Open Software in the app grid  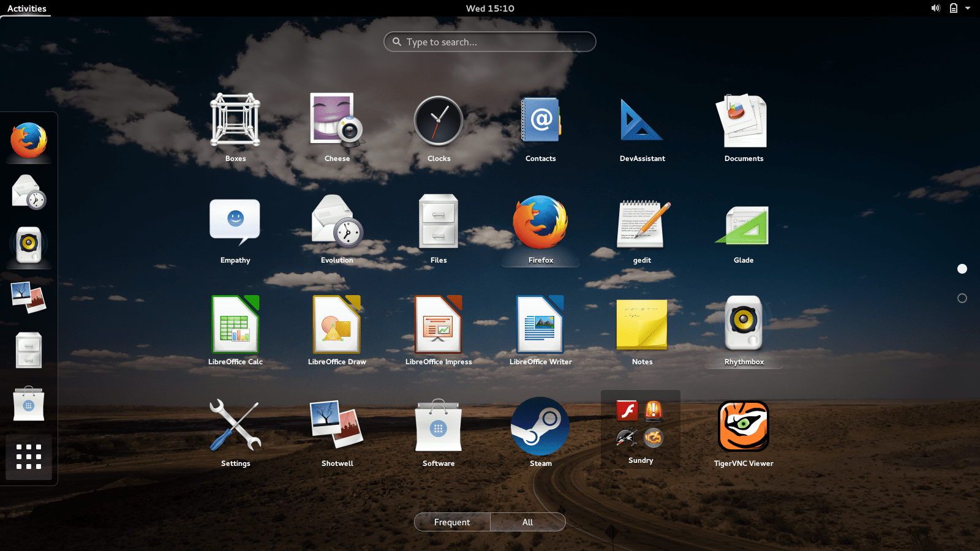point(439,432)
